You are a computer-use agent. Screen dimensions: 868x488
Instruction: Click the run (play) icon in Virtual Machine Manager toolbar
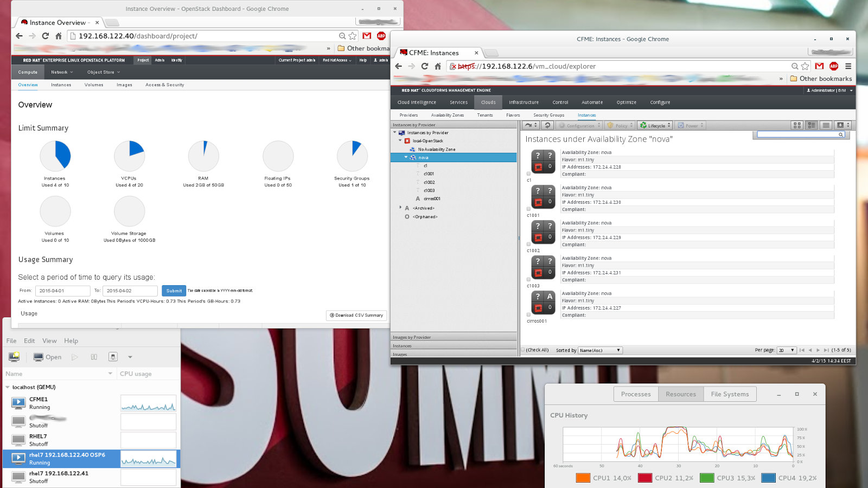point(75,357)
